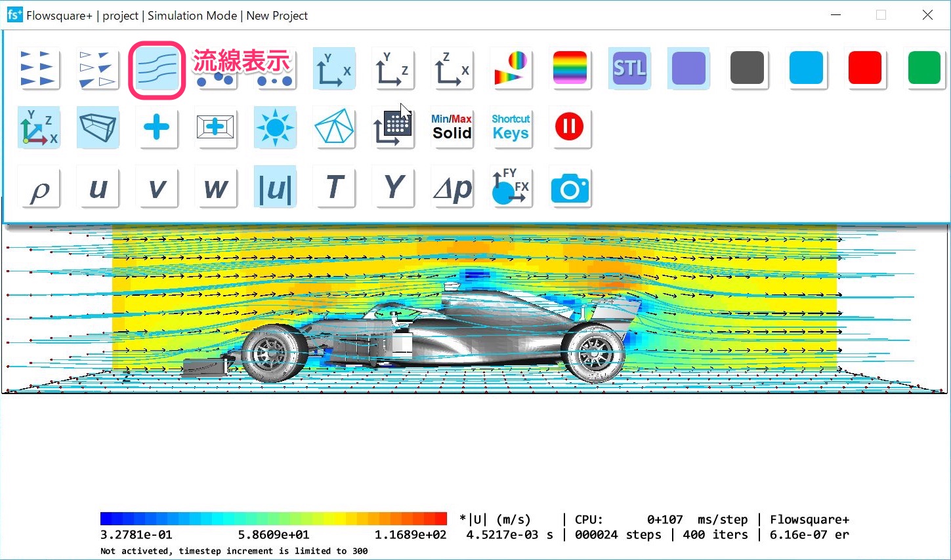
Task: Click the minimum value 3.2781e-01
Action: point(137,535)
